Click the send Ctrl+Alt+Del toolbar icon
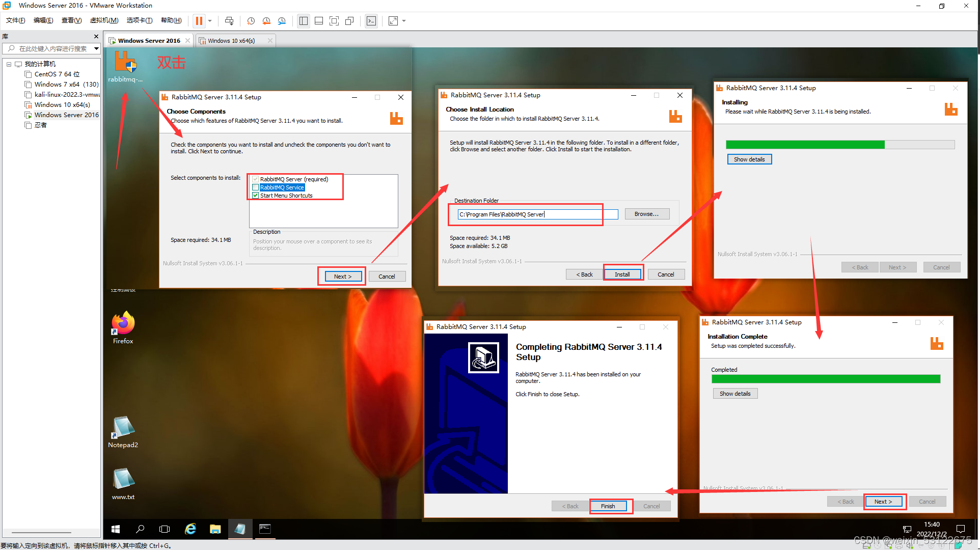Image resolution: width=980 pixels, height=550 pixels. click(x=229, y=21)
